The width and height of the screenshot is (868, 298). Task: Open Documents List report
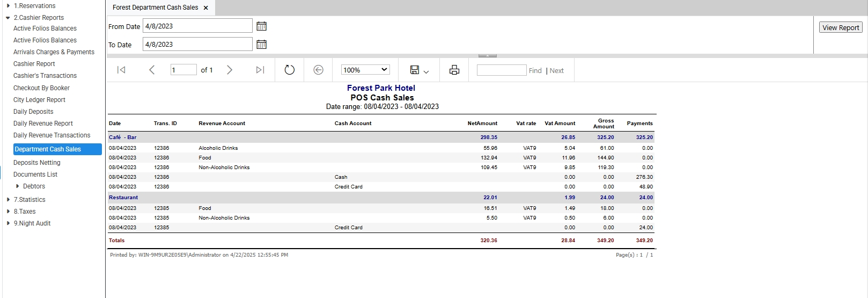(x=35, y=175)
